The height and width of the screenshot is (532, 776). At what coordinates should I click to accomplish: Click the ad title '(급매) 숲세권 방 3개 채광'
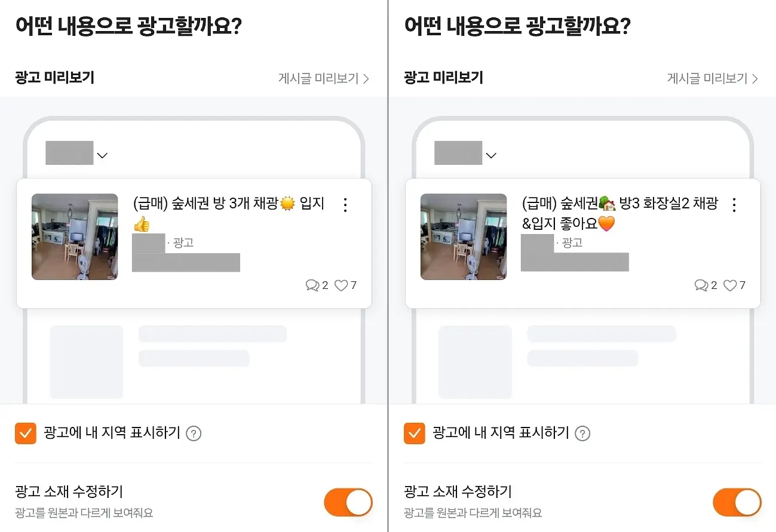[205, 204]
